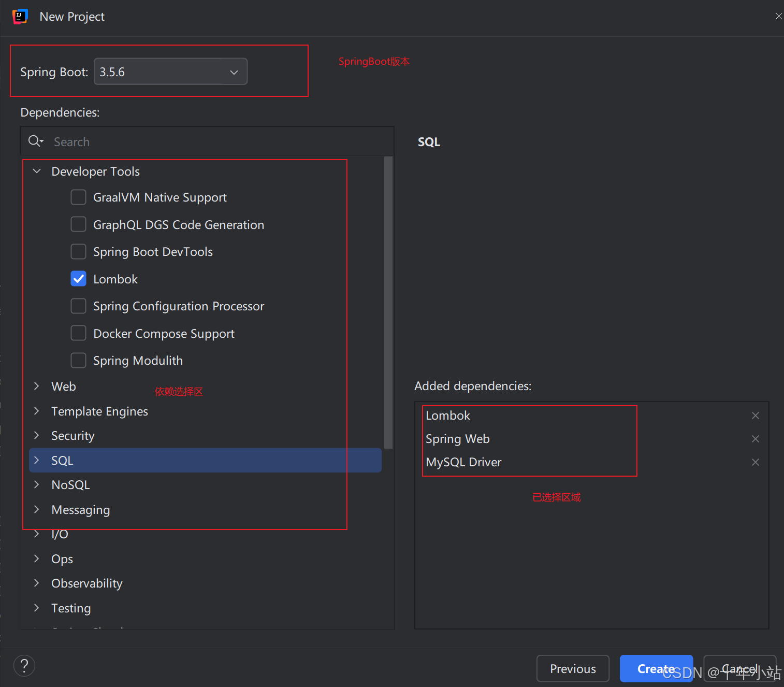The image size is (784, 687).
Task: Expand the Testing category chevron
Action: [37, 608]
